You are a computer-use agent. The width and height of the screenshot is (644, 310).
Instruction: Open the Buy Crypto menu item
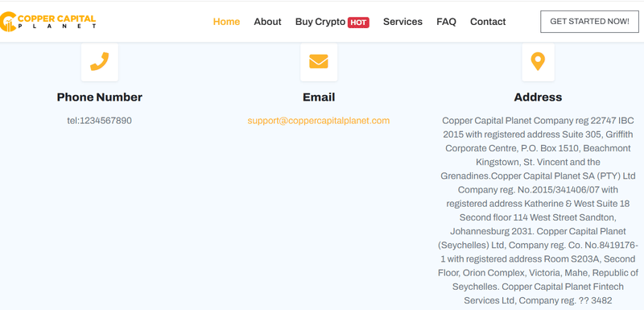pyautogui.click(x=320, y=22)
